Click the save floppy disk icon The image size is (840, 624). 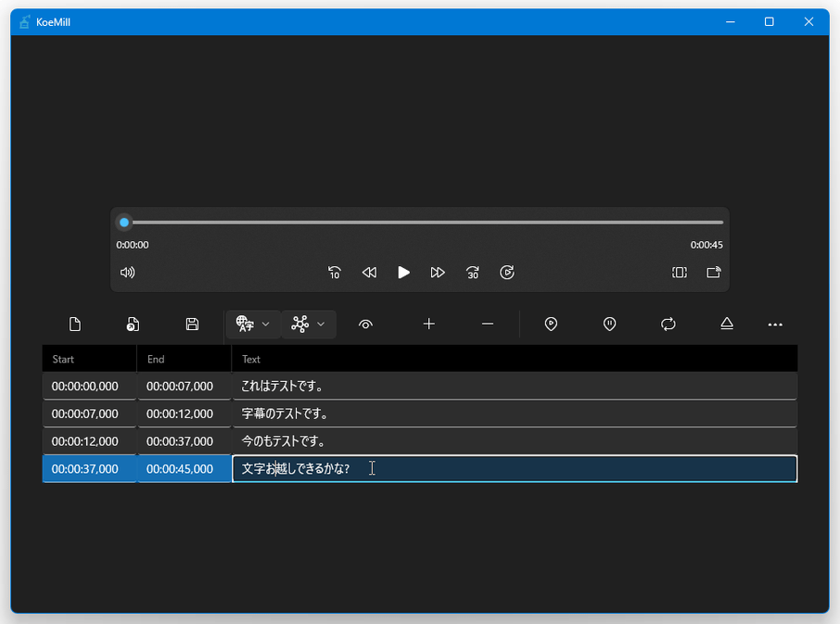coord(192,325)
